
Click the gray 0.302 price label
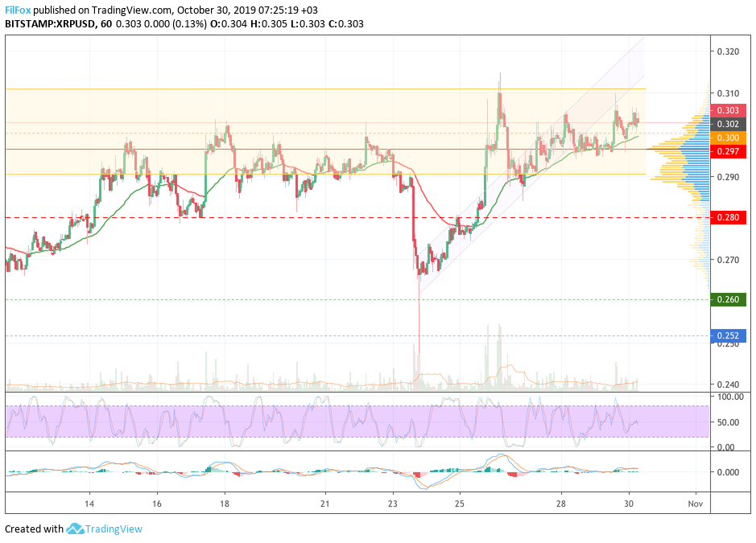tap(728, 124)
